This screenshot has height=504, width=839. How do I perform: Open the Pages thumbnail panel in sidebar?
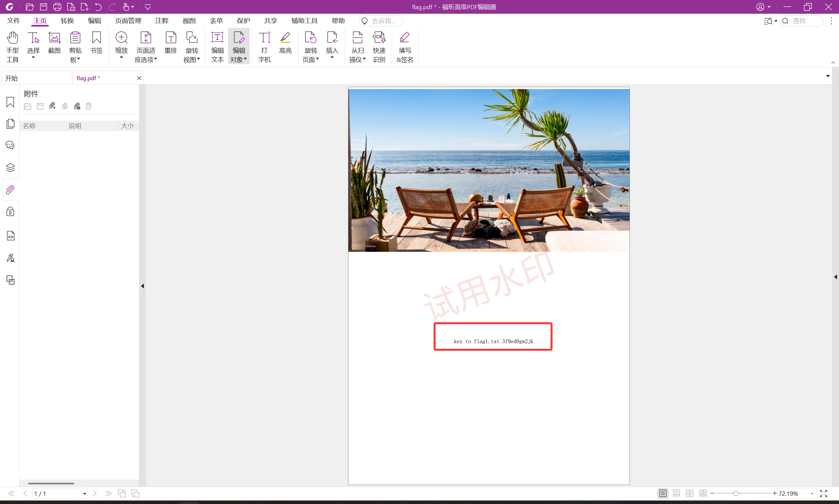click(x=10, y=123)
